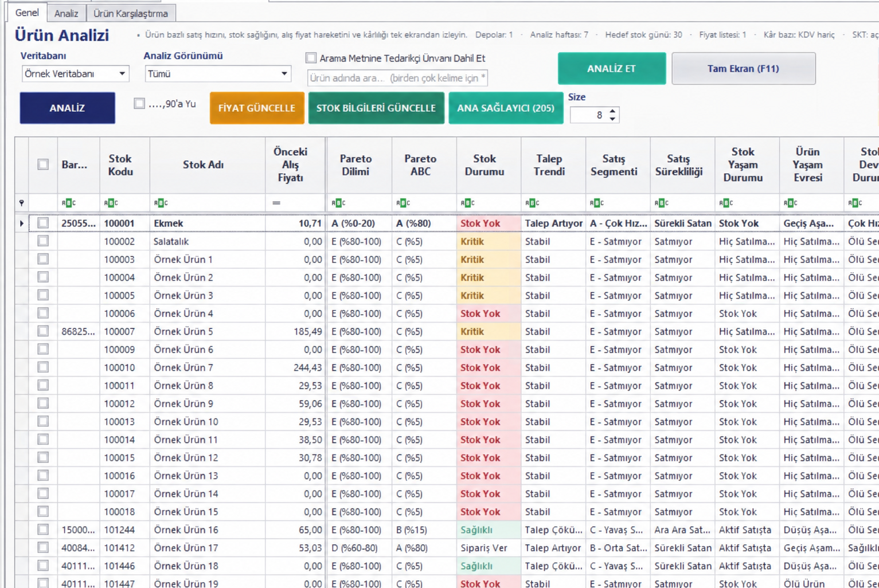Click the product name search field
Image resolution: width=879 pixels, height=588 pixels.
pos(397,78)
